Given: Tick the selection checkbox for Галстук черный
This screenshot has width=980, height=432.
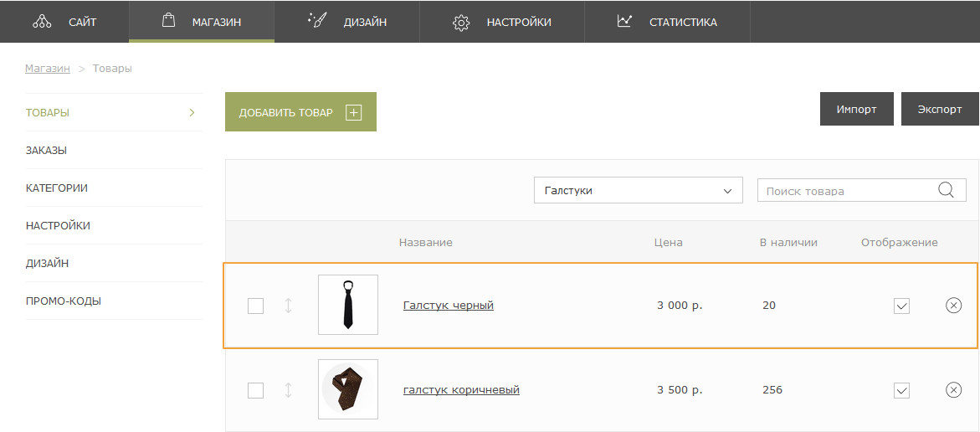Looking at the screenshot, I should pos(255,306).
